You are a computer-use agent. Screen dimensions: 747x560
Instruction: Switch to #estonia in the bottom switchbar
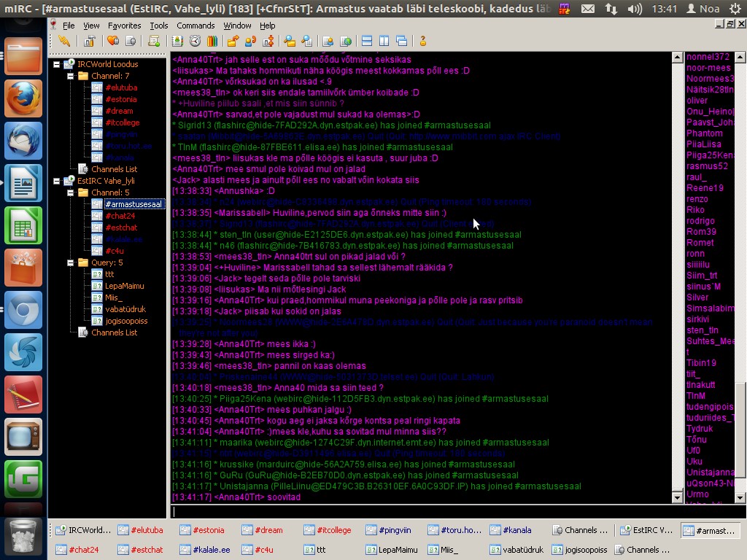[203, 530]
